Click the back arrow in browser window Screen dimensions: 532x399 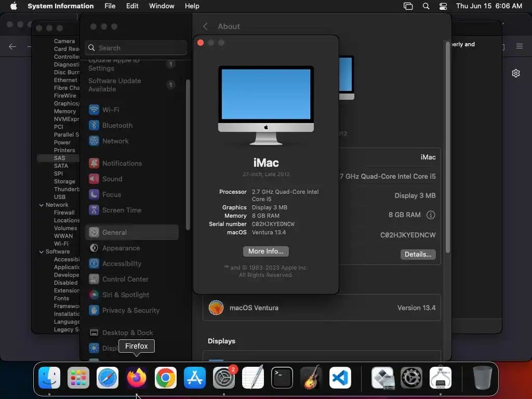12,46
